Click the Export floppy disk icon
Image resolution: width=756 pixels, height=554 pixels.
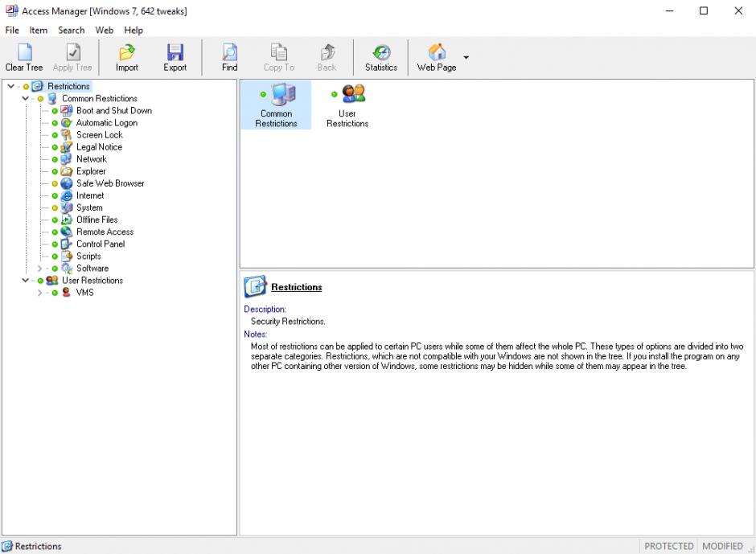[x=175, y=52]
